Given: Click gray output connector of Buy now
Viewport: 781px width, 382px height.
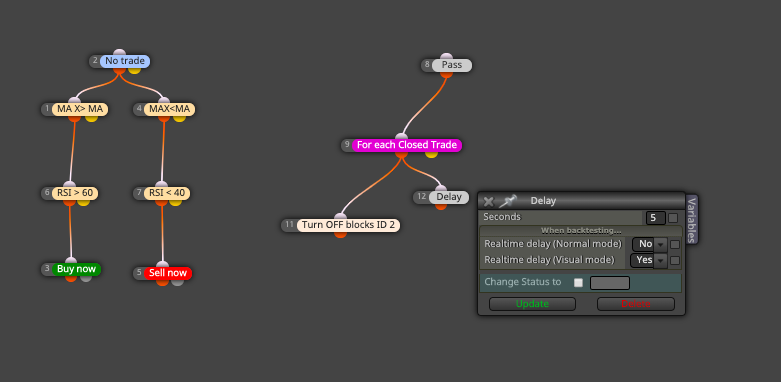Looking at the screenshot, I should 86,278.
